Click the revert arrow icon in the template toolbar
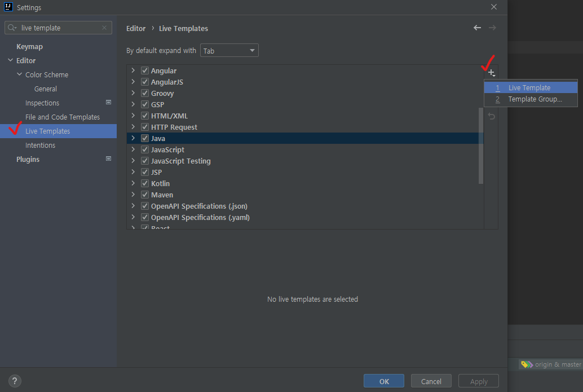The width and height of the screenshot is (583, 392). pyautogui.click(x=491, y=116)
